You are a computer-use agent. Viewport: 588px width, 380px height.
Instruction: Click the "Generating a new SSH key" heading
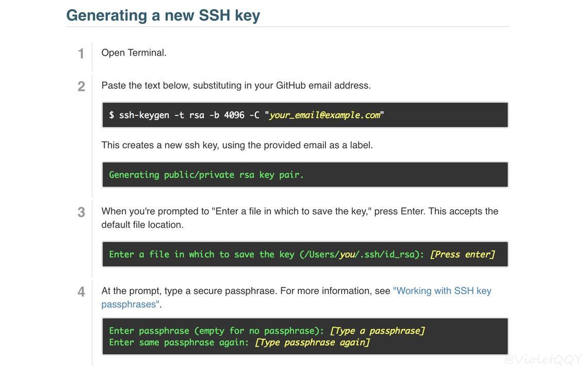pyautogui.click(x=163, y=15)
